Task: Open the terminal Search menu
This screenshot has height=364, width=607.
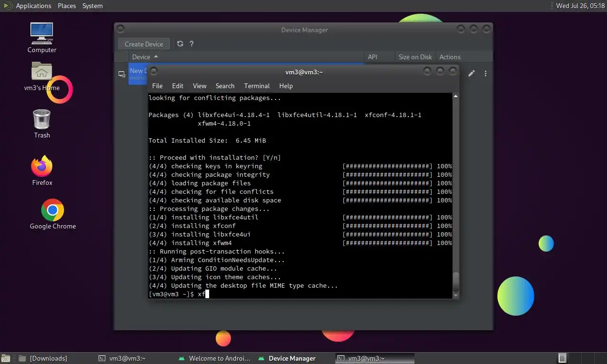Action: 225,86
